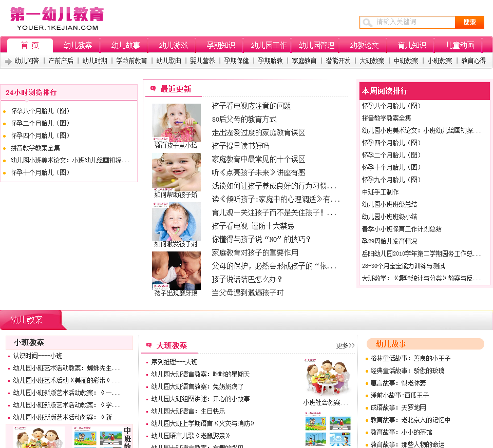The image size is (493, 448).
Task: Open the 育儿知识 navigation menu
Action: pos(412,45)
